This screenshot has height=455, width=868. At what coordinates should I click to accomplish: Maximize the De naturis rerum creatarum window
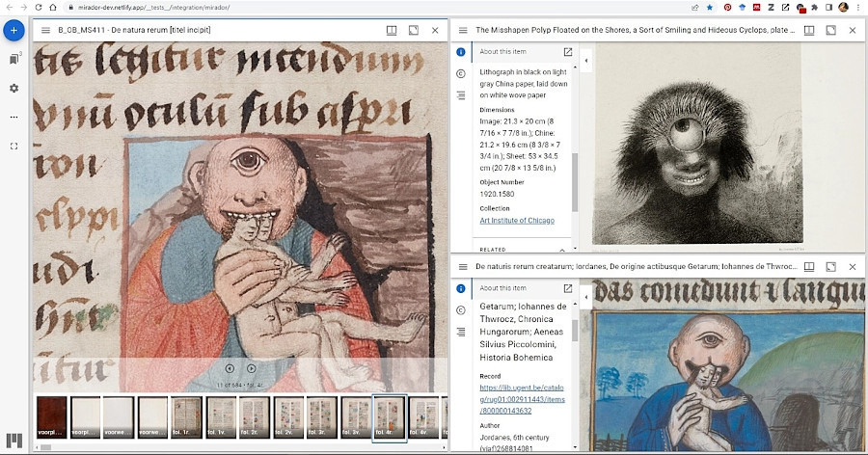(831, 267)
